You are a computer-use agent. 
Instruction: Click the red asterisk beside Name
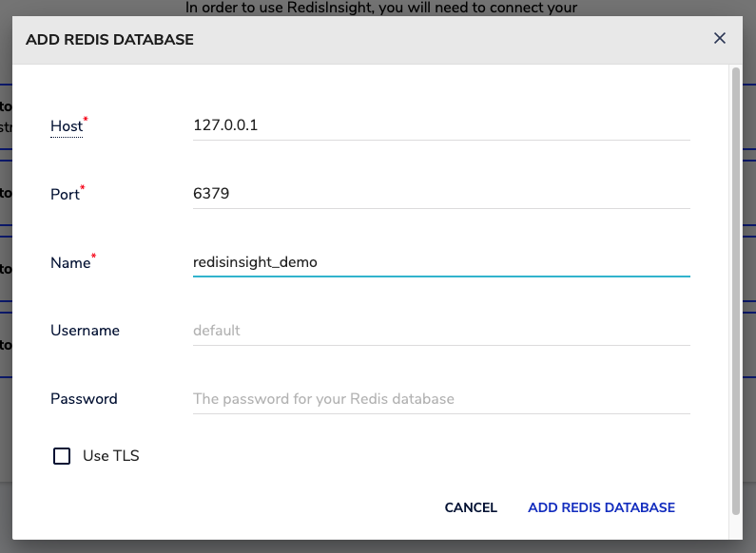91,257
